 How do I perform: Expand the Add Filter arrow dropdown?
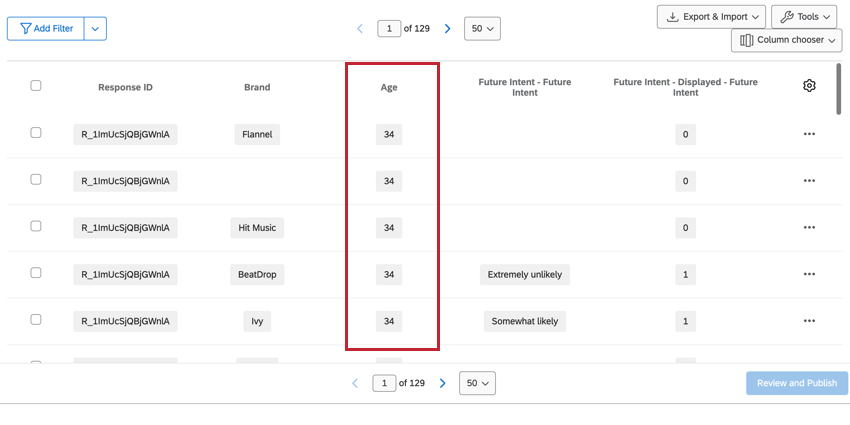click(95, 29)
